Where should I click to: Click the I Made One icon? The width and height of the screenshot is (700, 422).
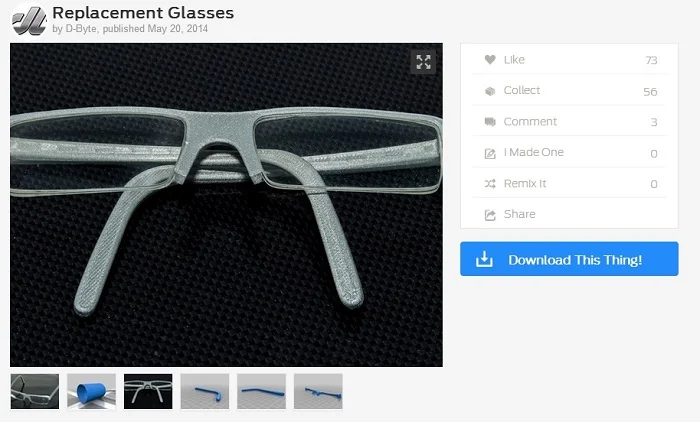[490, 153]
